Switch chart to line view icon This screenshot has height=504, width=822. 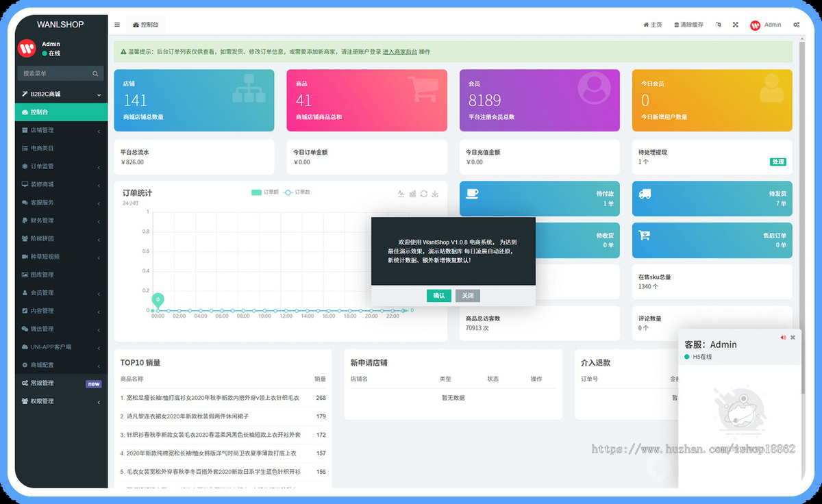point(401,194)
